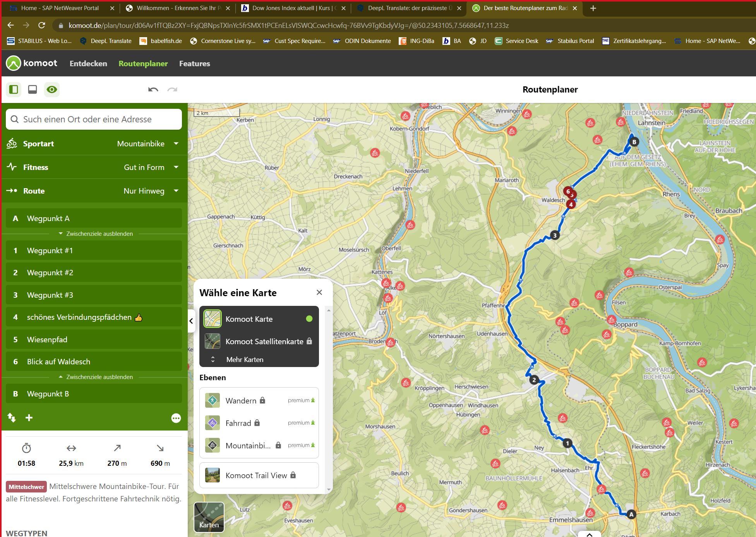Click the lower Zwischenziele ausblenden expander

tap(96, 377)
